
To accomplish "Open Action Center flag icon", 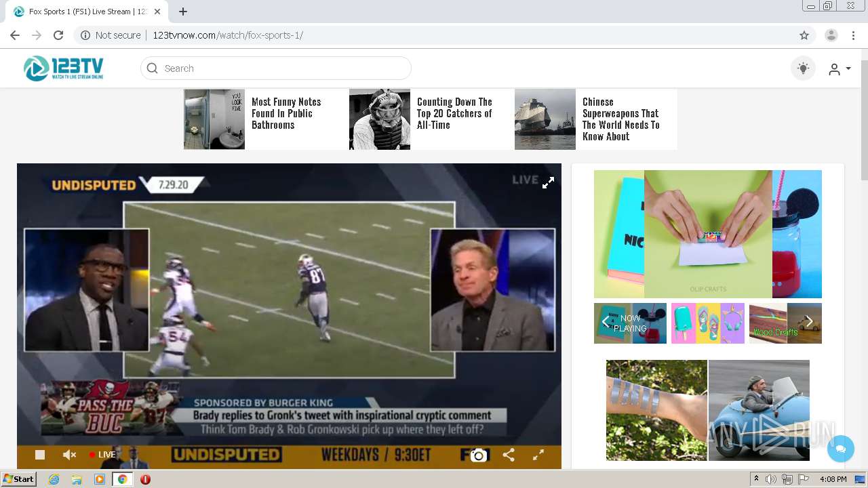I will tap(804, 479).
